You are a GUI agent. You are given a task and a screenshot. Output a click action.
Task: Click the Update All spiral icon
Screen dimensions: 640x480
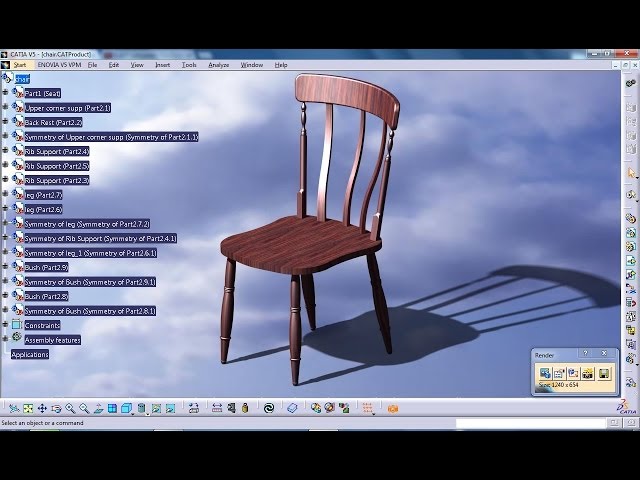tap(269, 408)
